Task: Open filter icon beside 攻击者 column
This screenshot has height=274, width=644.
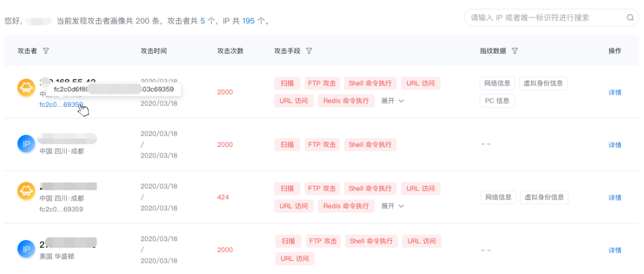Action: coord(46,51)
